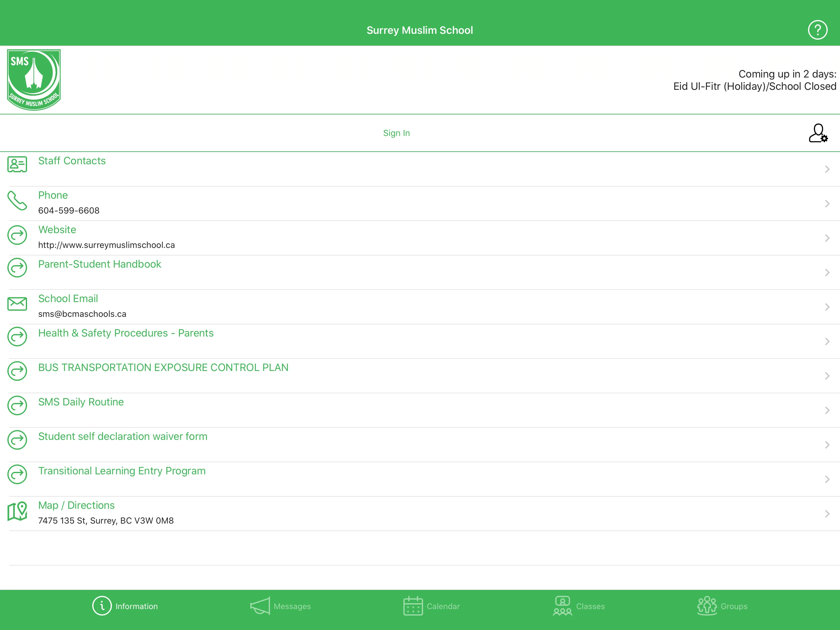Open Parent-Student Handbook link
Screen dimensions: 840x630
click(x=100, y=264)
